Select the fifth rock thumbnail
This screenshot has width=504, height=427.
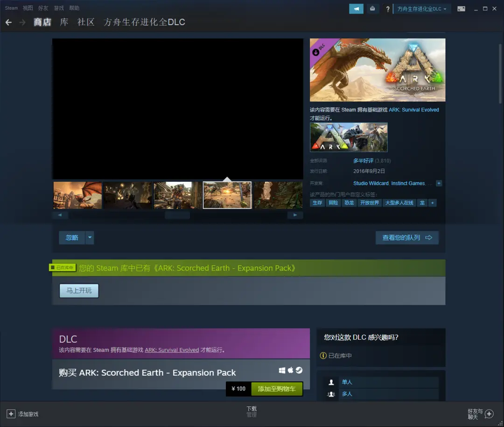coord(278,195)
